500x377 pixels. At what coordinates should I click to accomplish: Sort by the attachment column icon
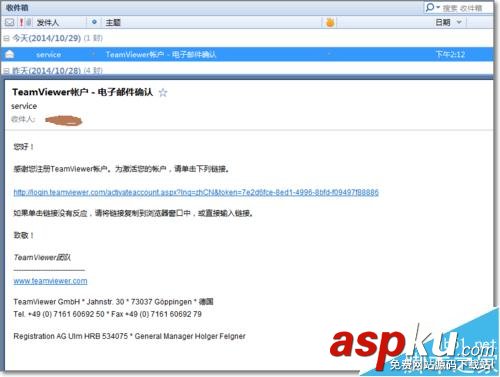(28, 22)
